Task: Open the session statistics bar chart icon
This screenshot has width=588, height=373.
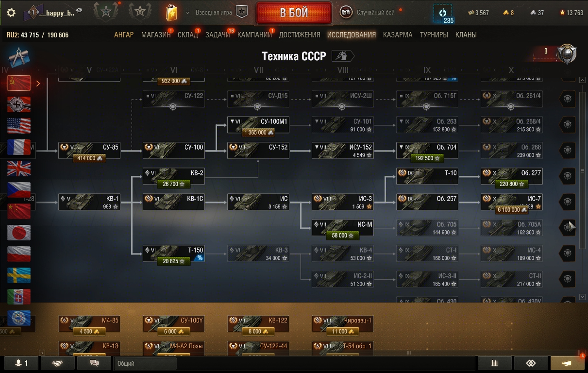Action: tap(495, 363)
